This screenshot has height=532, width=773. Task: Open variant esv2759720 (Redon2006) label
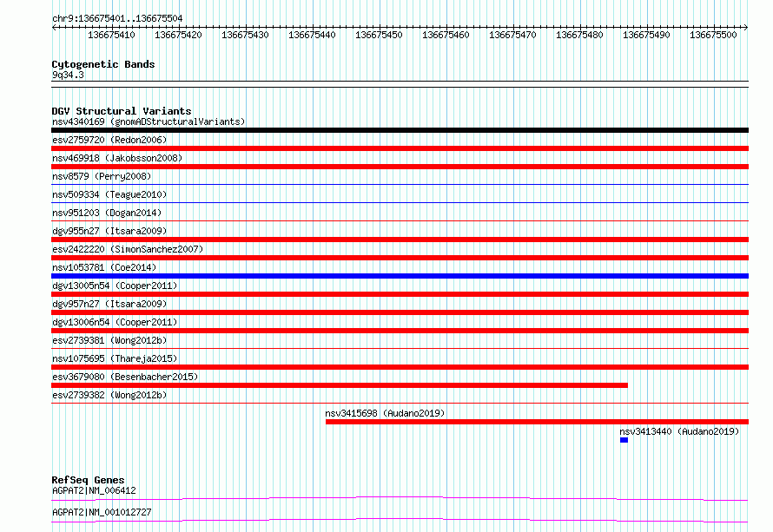point(109,140)
